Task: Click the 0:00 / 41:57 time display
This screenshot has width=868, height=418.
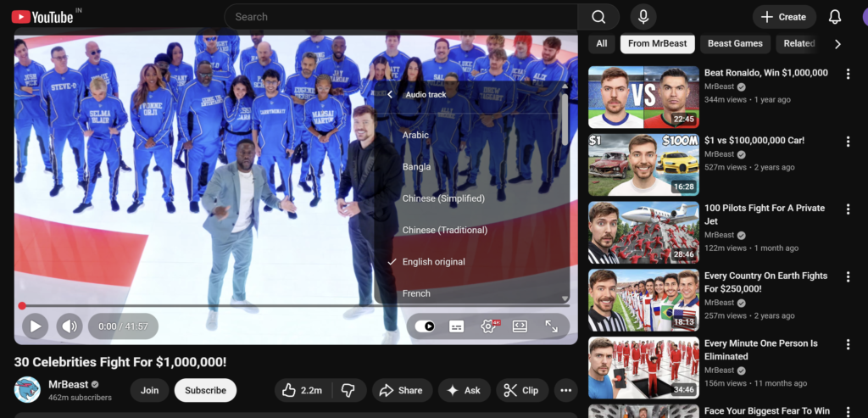Action: point(124,326)
